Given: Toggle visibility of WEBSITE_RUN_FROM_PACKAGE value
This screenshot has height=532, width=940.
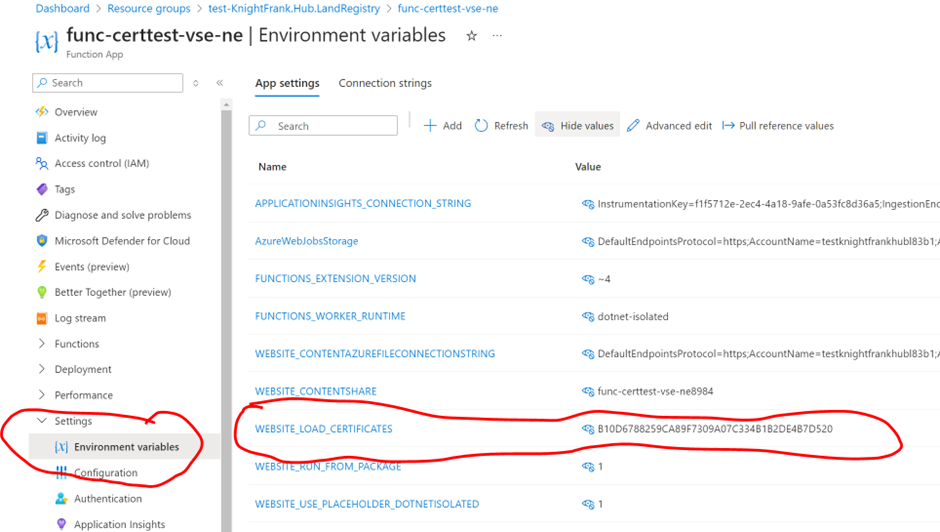Looking at the screenshot, I should 588,466.
